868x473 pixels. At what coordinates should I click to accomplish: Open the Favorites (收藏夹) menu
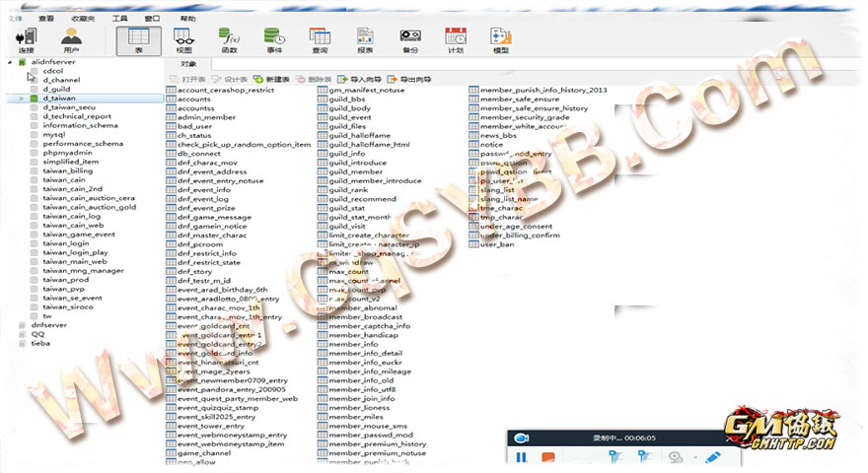point(83,19)
